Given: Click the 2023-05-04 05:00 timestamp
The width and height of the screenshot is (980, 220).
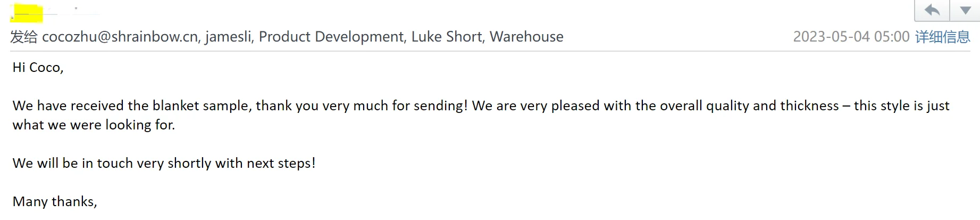Looking at the screenshot, I should click(851, 37).
